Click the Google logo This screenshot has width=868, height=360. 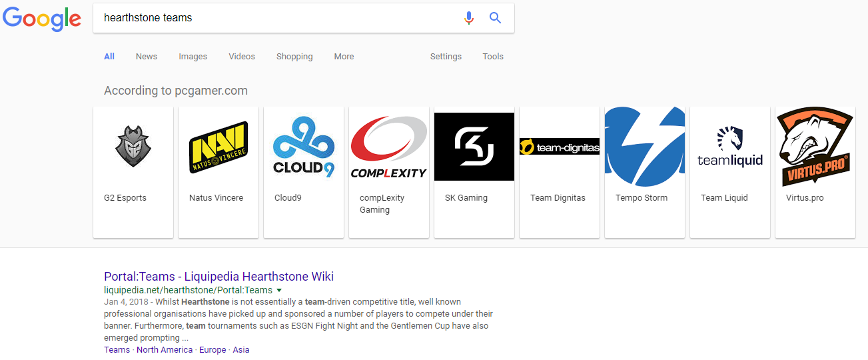point(41,19)
